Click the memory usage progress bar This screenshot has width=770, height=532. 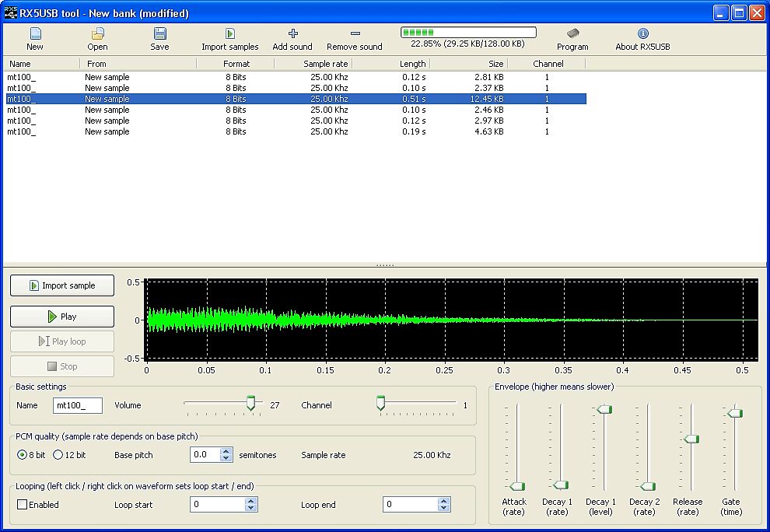click(468, 33)
